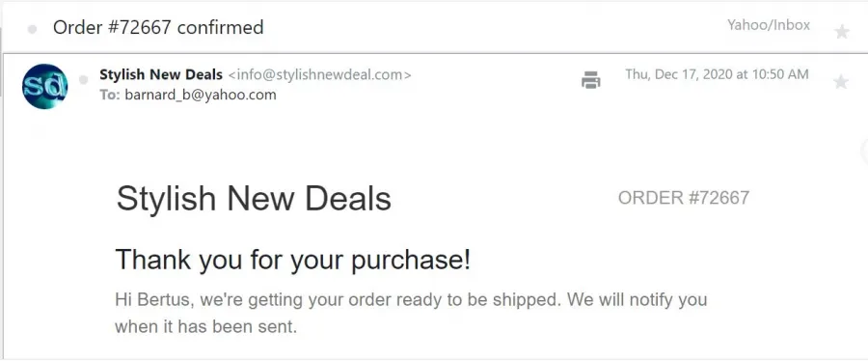This screenshot has width=868, height=361.
Task: Toggle the dot beside the sender name
Action: click(84, 80)
